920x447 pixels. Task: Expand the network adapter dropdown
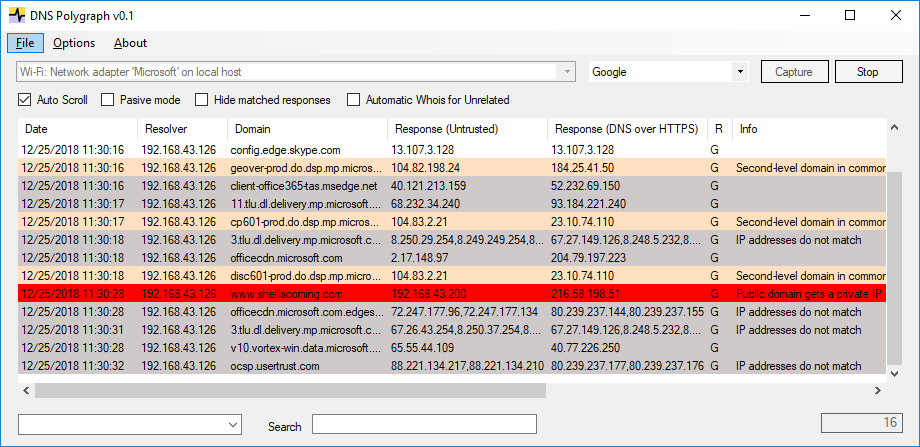coord(568,72)
